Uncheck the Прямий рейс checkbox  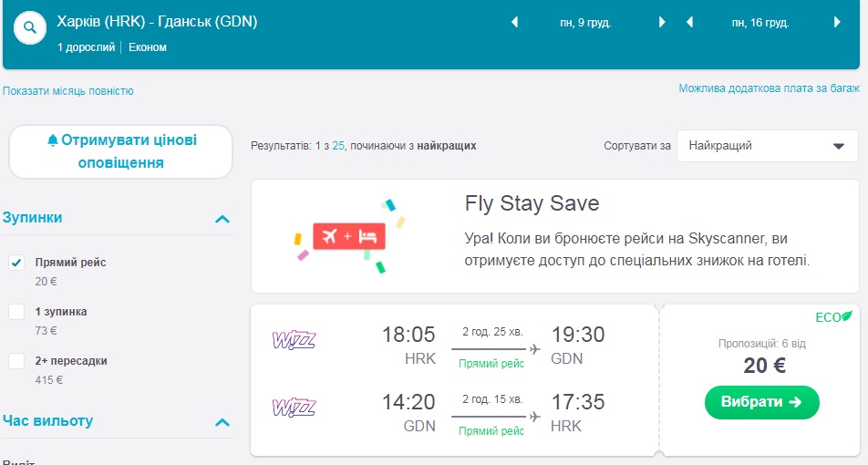coord(16,263)
